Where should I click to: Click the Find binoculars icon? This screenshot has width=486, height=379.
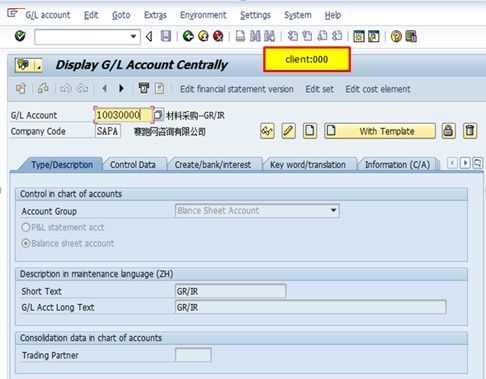tap(255, 36)
